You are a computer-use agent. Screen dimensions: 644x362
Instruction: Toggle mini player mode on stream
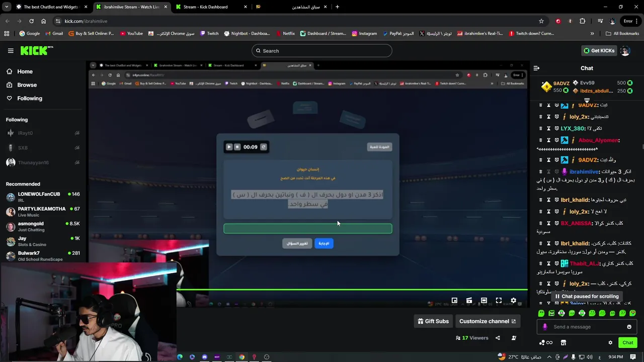click(x=454, y=300)
